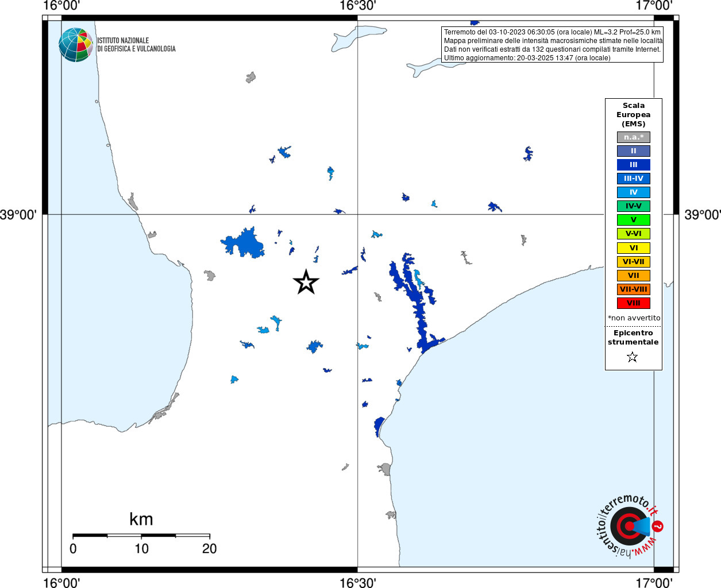The height and width of the screenshot is (588, 721).
Task: Click the star symbol in the legend
Action: (x=633, y=357)
